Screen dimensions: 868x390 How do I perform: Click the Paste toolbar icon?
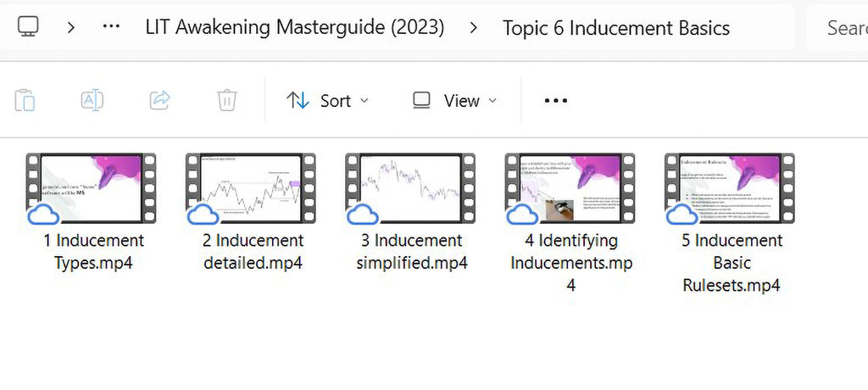pos(25,100)
